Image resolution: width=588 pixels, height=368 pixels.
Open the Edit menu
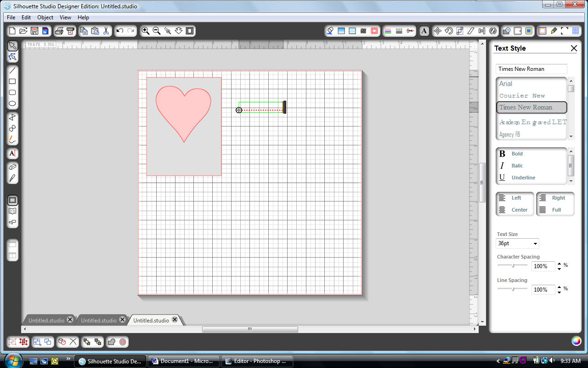click(x=26, y=17)
